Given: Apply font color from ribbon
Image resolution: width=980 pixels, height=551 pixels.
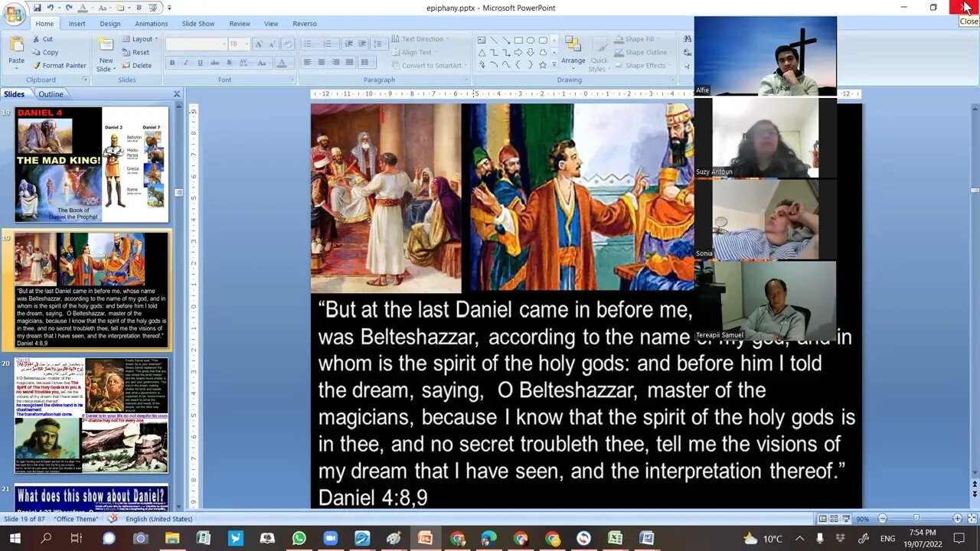Looking at the screenshot, I should coord(283,63).
